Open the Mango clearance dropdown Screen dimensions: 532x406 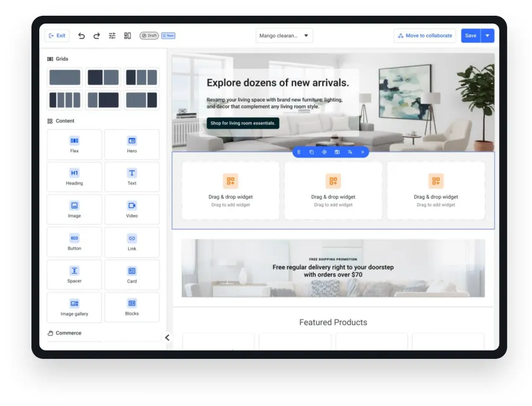(x=284, y=36)
